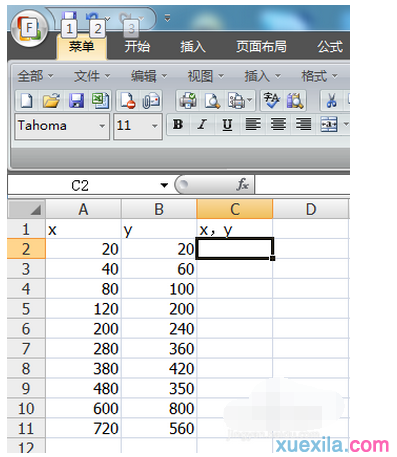Open print preview magnifier icon
Screen dimensions: 397x457
(212, 100)
